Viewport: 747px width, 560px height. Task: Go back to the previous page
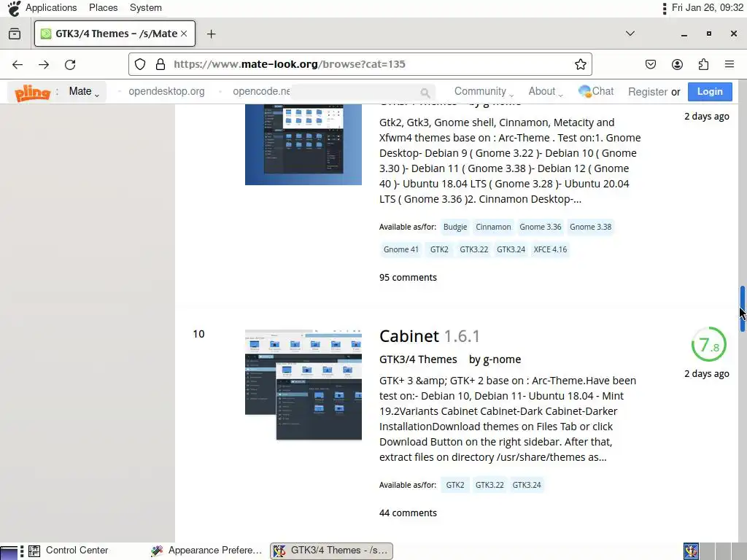click(x=18, y=64)
